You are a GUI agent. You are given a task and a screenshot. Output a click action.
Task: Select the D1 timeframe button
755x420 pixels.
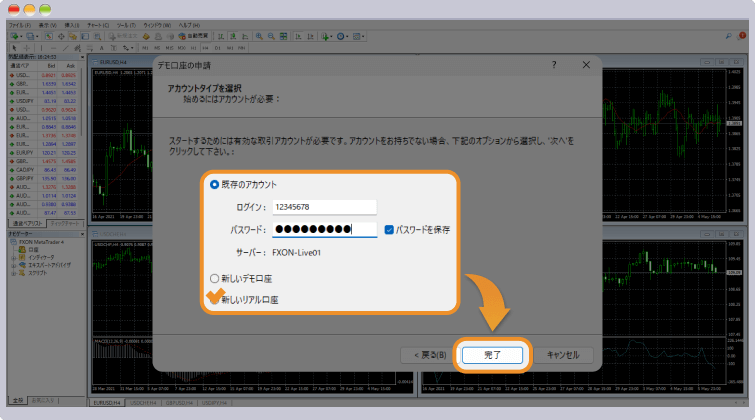[x=218, y=48]
